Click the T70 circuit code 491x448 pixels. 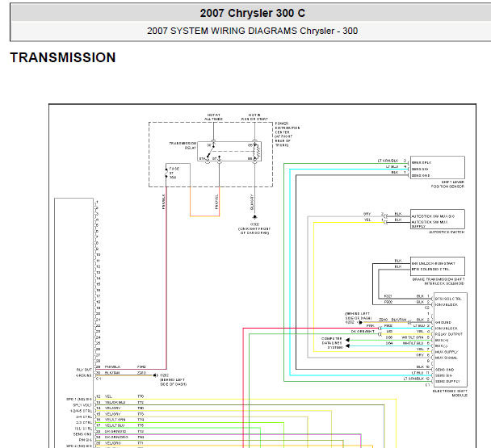click(141, 396)
